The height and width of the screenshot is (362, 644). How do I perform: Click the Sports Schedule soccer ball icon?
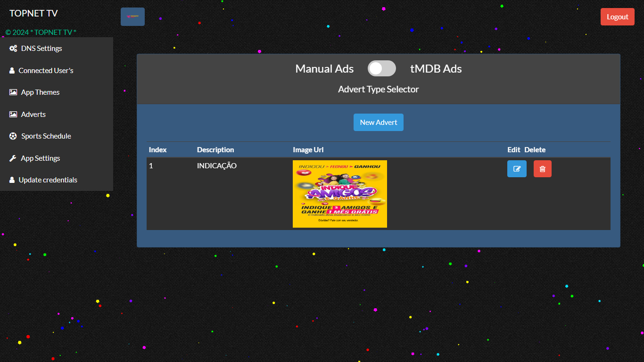[x=13, y=136]
